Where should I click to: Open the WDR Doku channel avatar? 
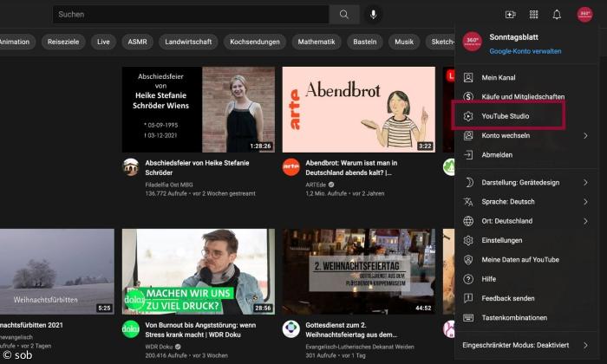coord(130,329)
